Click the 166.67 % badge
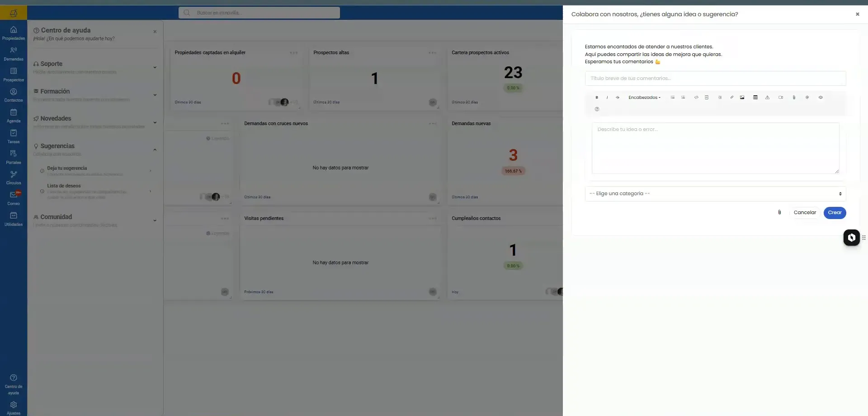Screen dimensions: 868x416 pos(513,171)
